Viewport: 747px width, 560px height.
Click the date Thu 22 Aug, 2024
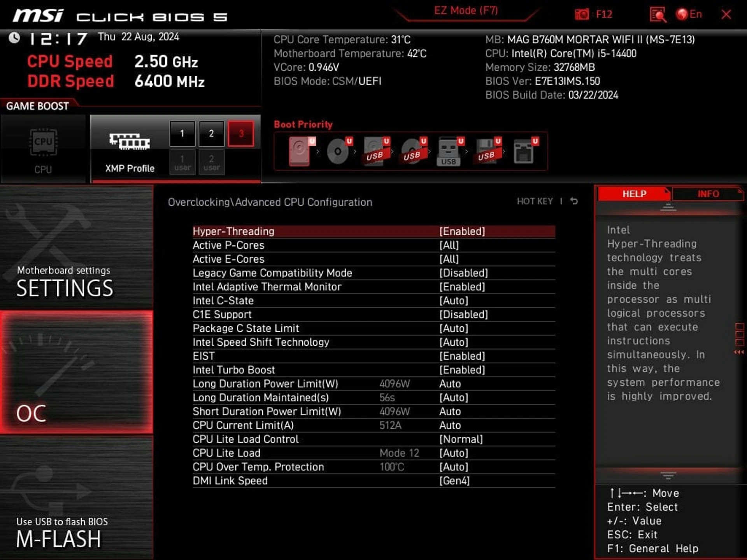(x=139, y=37)
